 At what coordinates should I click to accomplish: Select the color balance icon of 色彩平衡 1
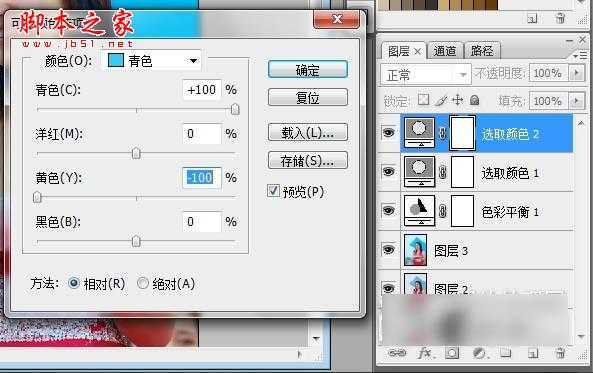click(419, 211)
